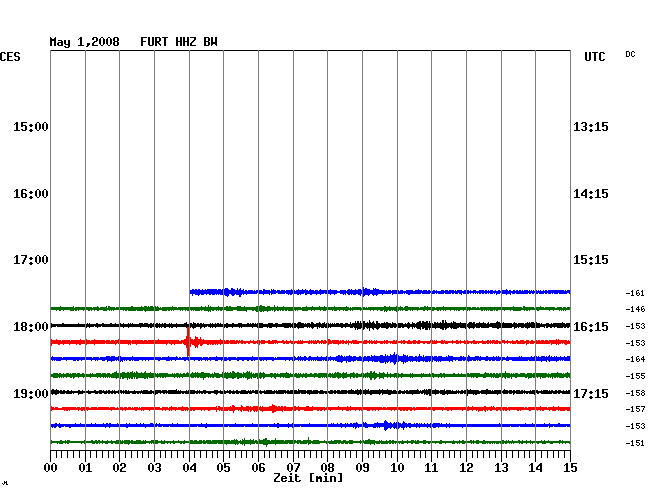Click the black trace with -158 offset
This screenshot has width=650, height=494.
pos(310,392)
